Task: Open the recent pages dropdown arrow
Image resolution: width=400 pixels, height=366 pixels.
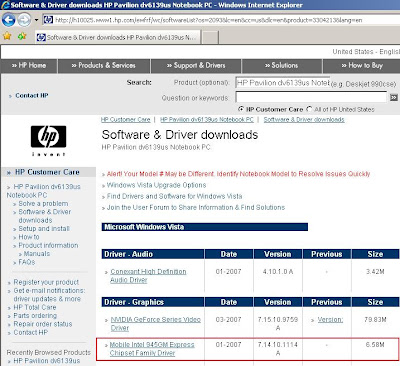Action: (x=36, y=20)
